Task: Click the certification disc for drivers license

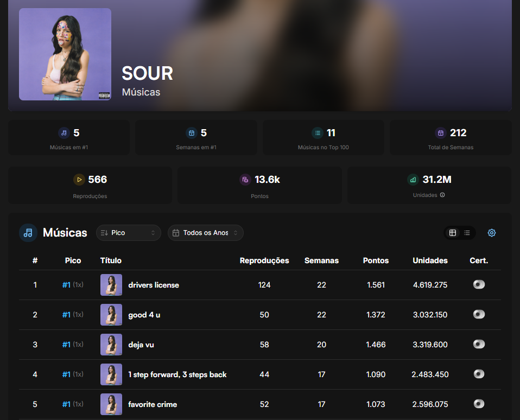Action: tap(479, 284)
